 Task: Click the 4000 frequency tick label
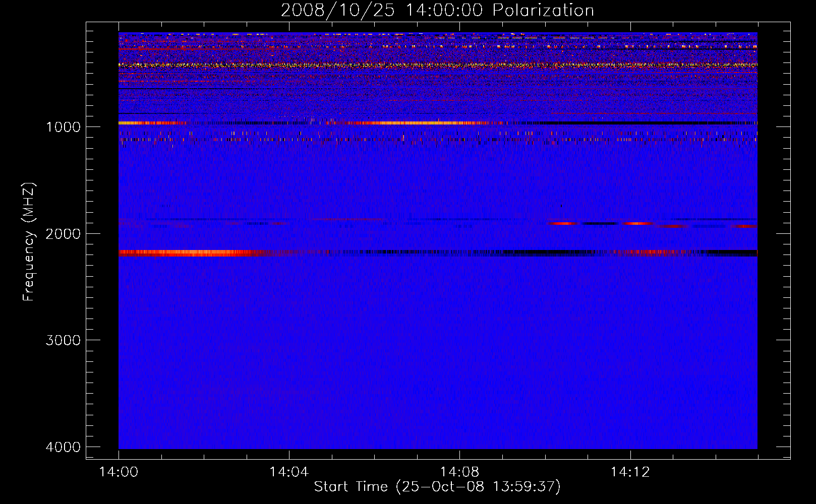point(63,447)
